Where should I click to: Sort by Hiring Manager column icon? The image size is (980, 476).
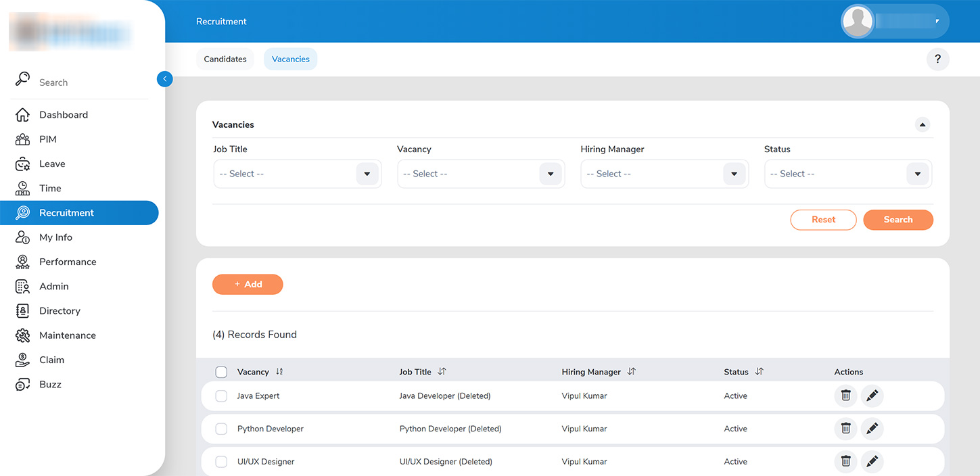pyautogui.click(x=631, y=372)
